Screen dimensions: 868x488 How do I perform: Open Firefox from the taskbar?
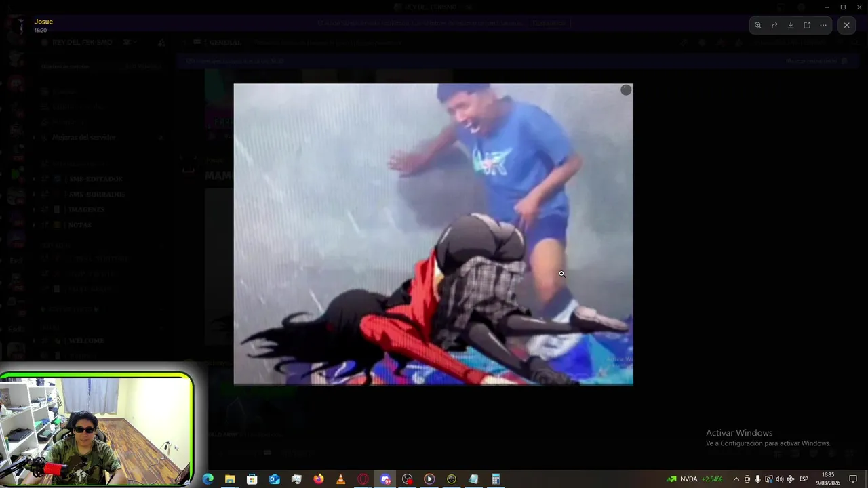tap(319, 479)
